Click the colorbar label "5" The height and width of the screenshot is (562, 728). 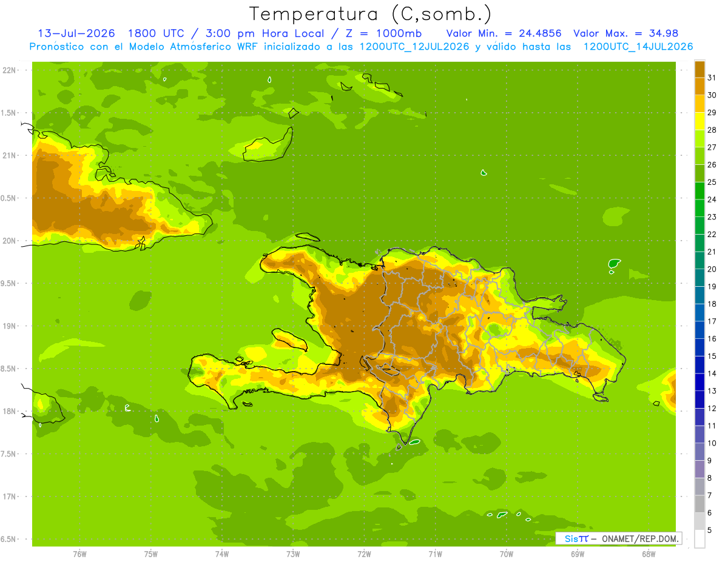click(710, 530)
